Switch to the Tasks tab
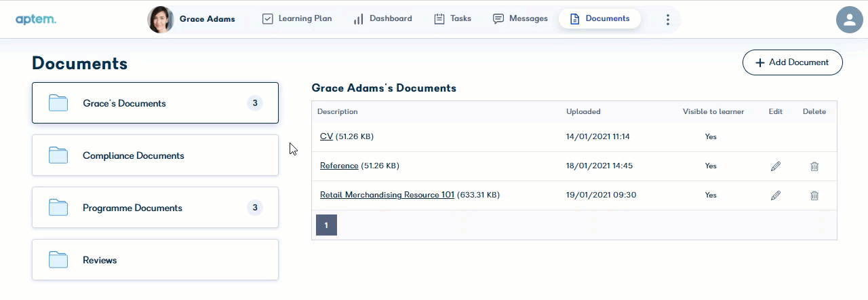 tap(452, 19)
